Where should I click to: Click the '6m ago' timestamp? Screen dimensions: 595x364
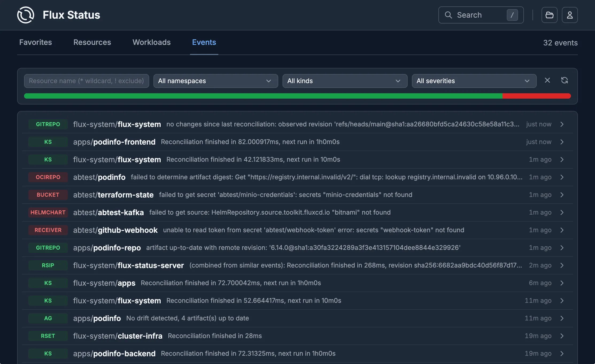point(540,283)
